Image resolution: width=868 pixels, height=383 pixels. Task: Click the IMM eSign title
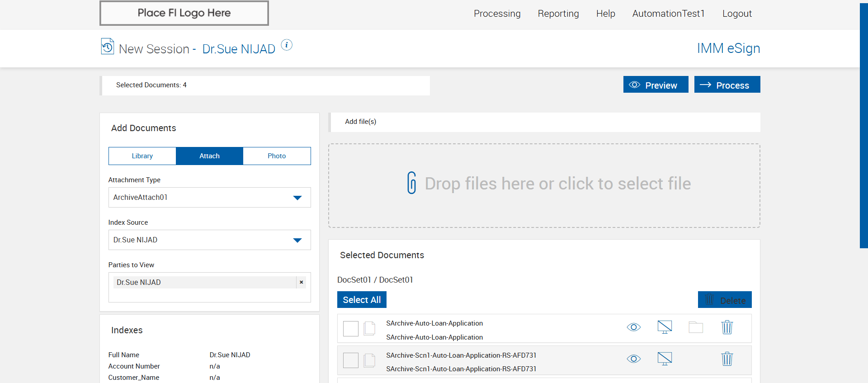pyautogui.click(x=728, y=48)
